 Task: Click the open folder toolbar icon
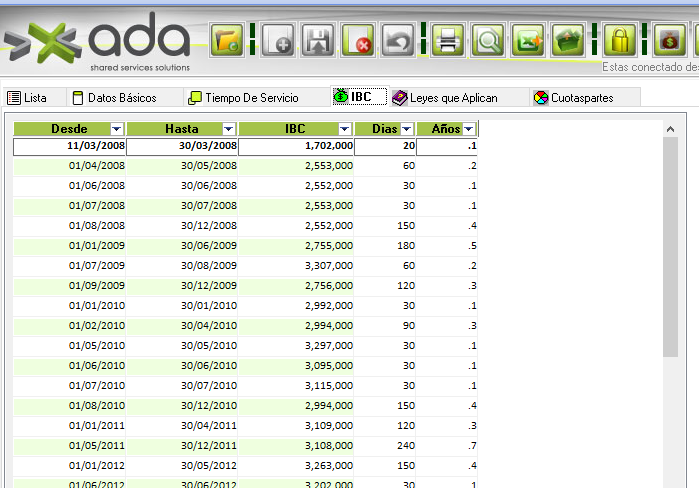[228, 41]
